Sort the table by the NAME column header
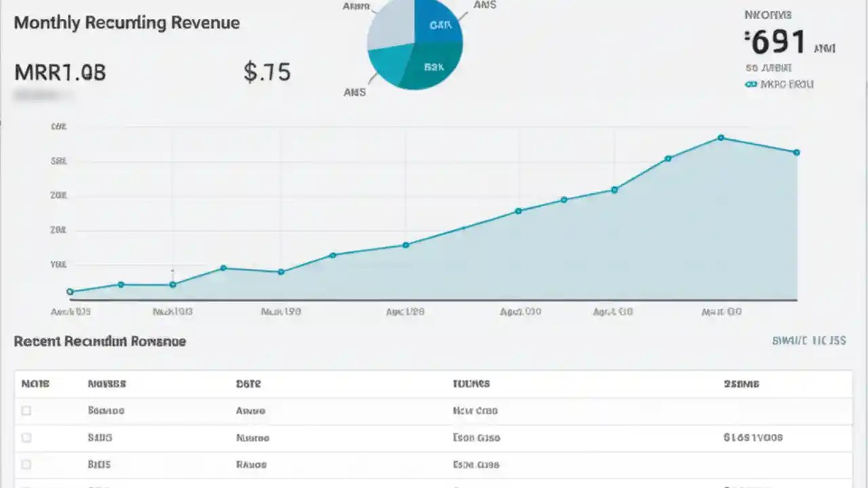868x488 pixels. [106, 384]
